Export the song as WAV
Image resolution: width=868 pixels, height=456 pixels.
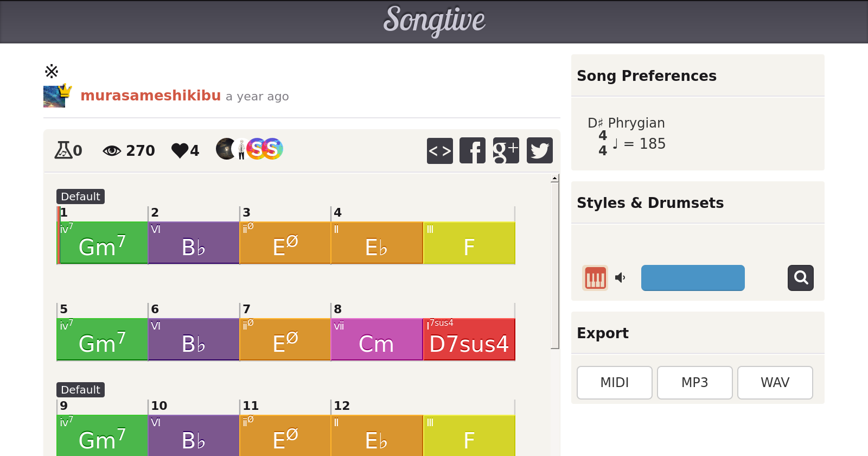(x=775, y=383)
